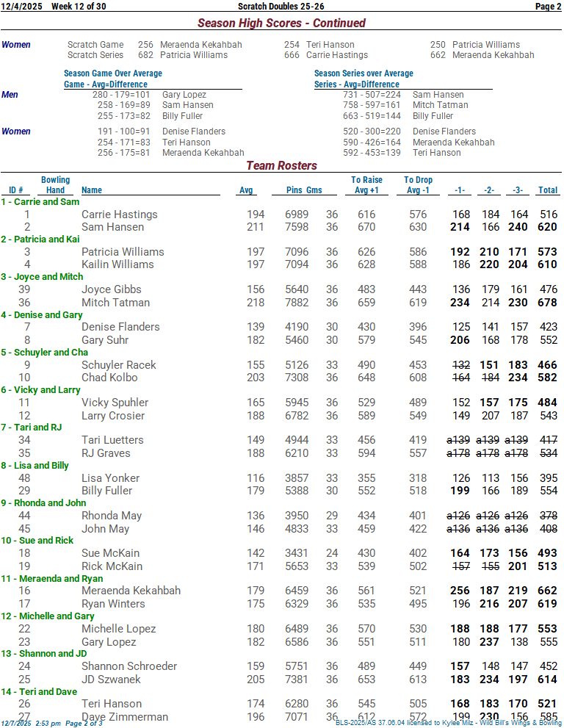Select team heading '11 - Meraenda and Ryan'
This screenshot has width=564, height=728.
(x=52, y=578)
